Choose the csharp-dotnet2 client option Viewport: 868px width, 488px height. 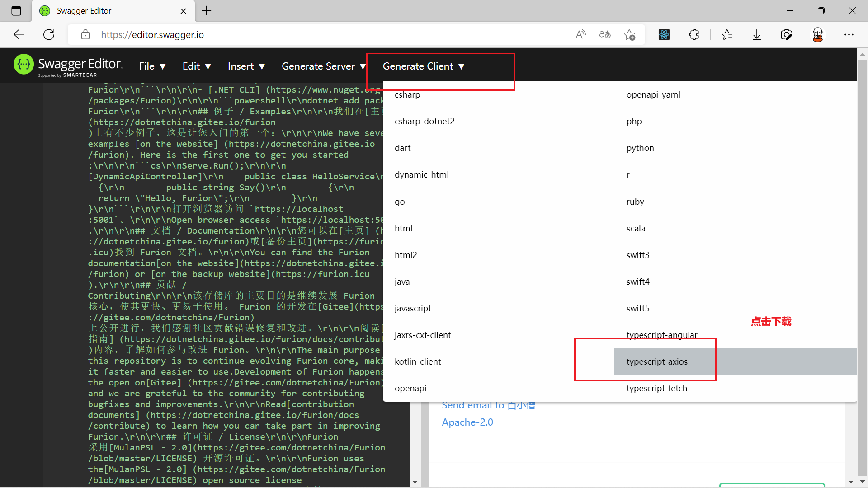tap(425, 121)
